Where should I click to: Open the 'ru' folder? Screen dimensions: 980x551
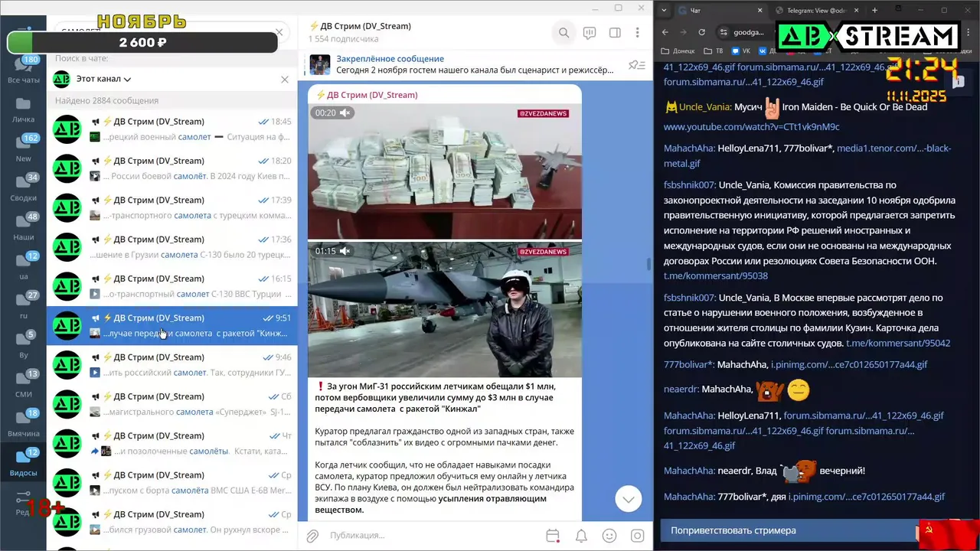(x=23, y=306)
